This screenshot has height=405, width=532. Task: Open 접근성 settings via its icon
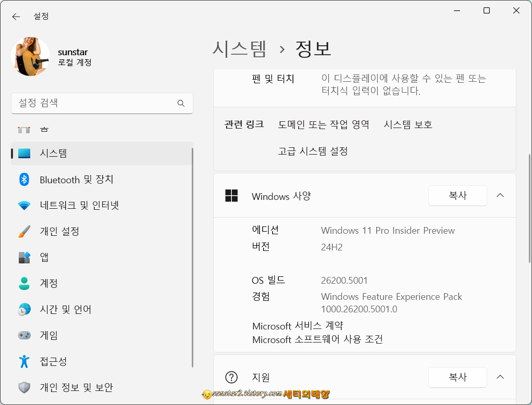(x=24, y=361)
